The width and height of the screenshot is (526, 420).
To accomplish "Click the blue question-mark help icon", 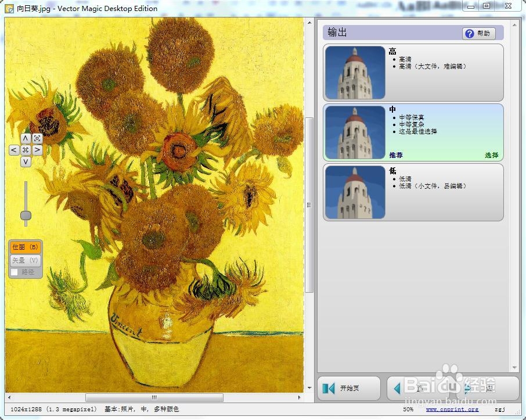I will tap(470, 33).
